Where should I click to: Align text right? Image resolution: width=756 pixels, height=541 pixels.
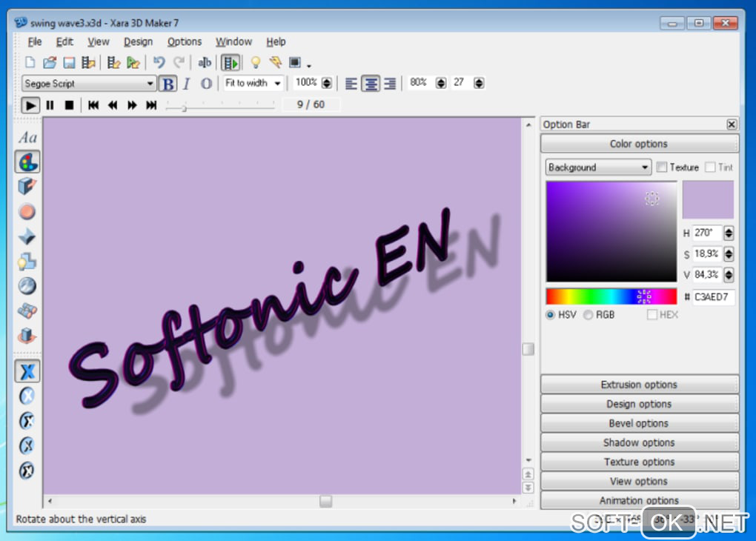click(x=390, y=84)
